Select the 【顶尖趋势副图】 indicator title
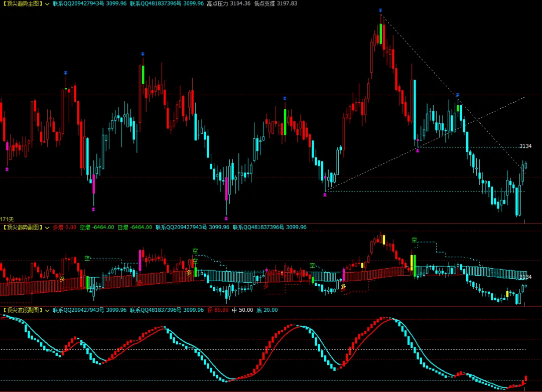 pyautogui.click(x=23, y=227)
